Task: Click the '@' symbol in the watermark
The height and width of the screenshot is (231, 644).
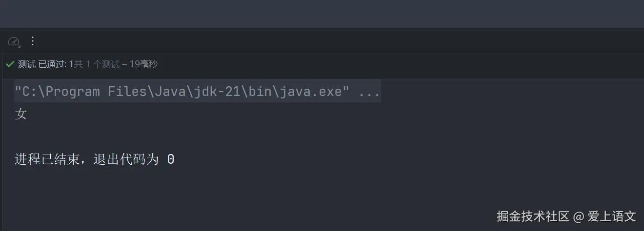Action: 579,216
